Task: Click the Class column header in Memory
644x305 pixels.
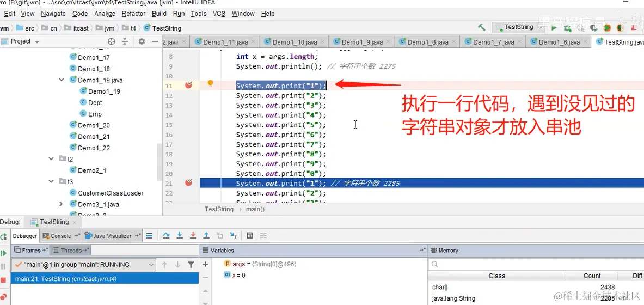Action: (x=496, y=276)
